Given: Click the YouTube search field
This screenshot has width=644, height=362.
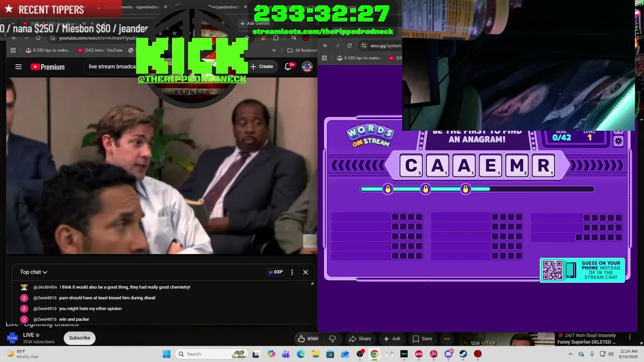Looking at the screenshot, I should click(x=112, y=66).
